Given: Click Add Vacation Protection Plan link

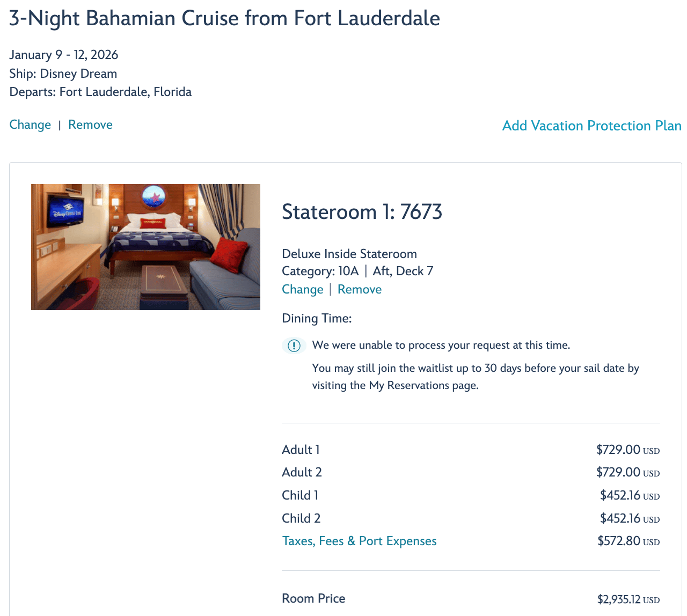Looking at the screenshot, I should click(x=591, y=126).
